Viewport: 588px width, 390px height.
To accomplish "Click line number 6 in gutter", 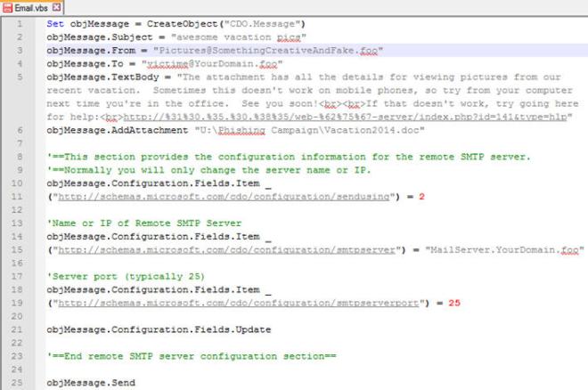I will (20, 130).
